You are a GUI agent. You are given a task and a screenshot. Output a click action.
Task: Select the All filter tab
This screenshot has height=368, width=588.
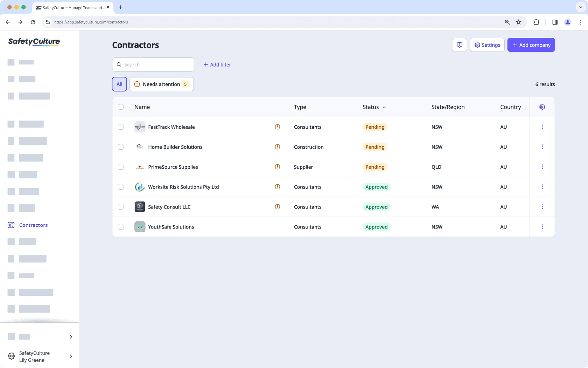(119, 84)
